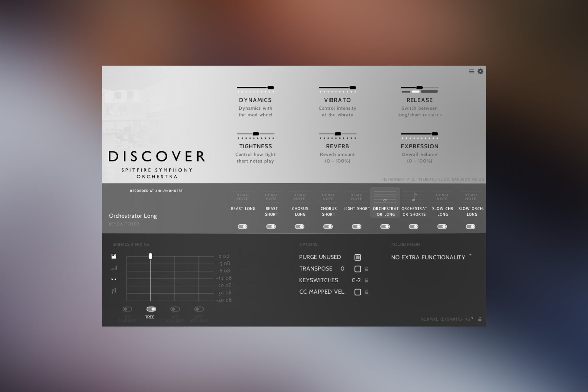Select the Slow Chr Long articulation
Image resolution: width=588 pixels, height=392 pixels.
tap(442, 211)
